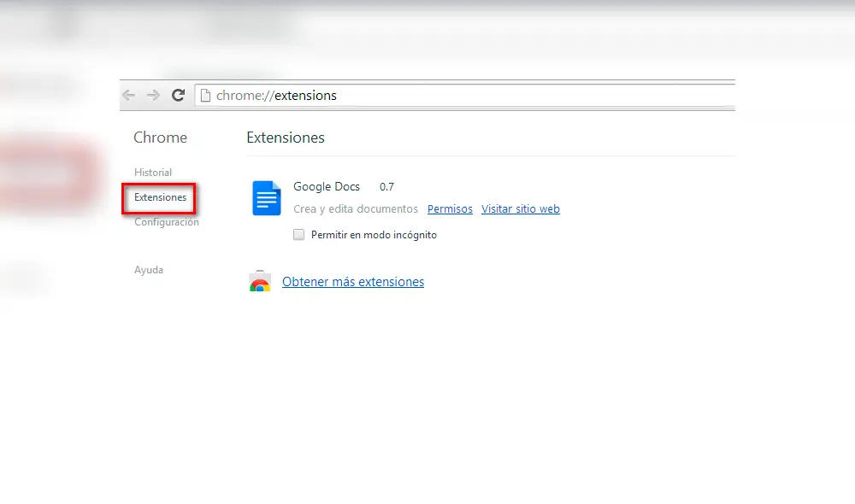Open the Permisos link

(450, 208)
